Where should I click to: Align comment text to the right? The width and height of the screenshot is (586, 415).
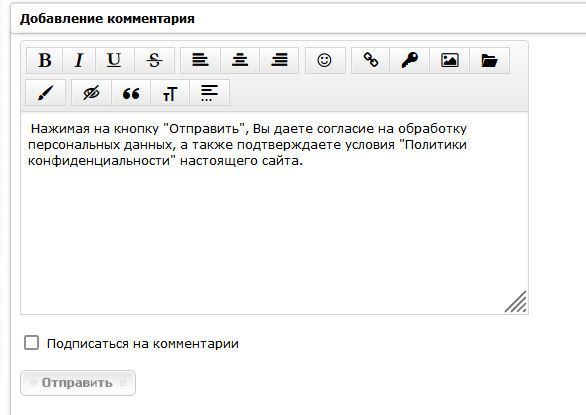coord(279,60)
